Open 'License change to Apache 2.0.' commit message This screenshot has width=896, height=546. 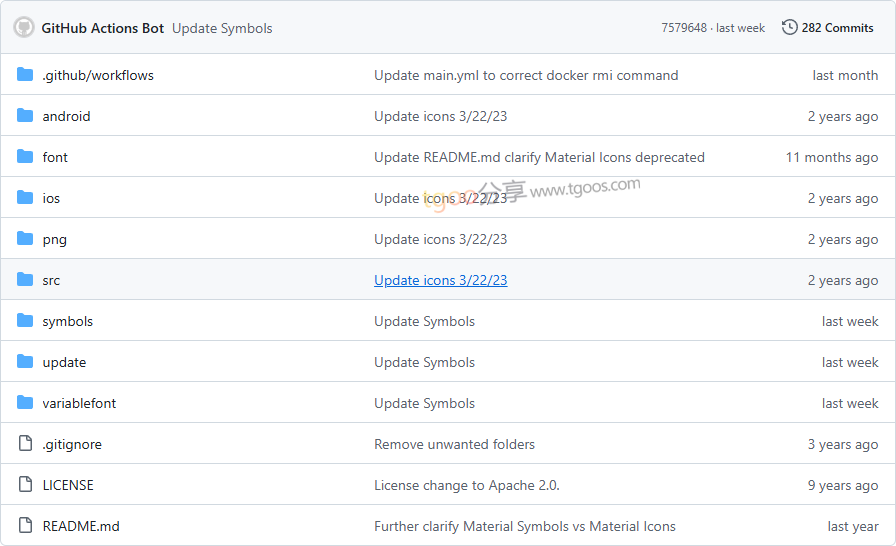[467, 485]
